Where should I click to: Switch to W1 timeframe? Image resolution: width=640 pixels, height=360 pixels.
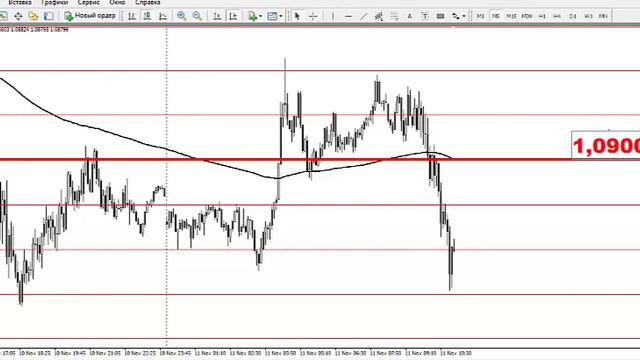coord(588,16)
